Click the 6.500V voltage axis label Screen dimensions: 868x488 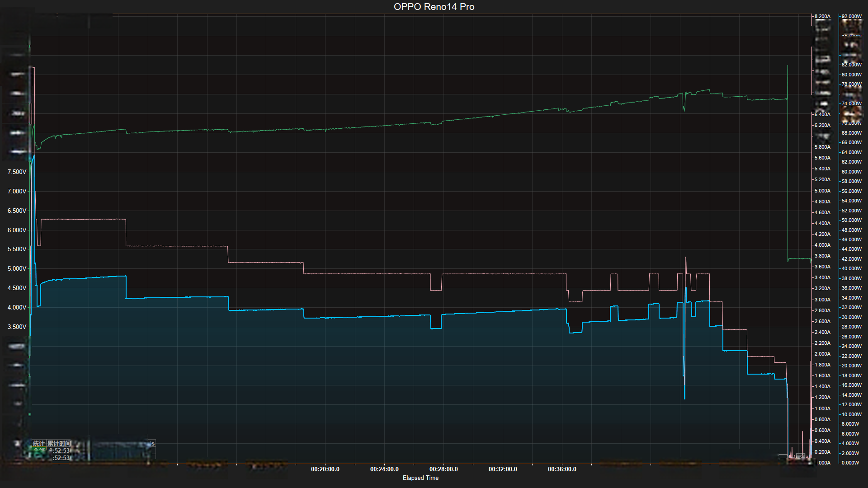point(17,211)
